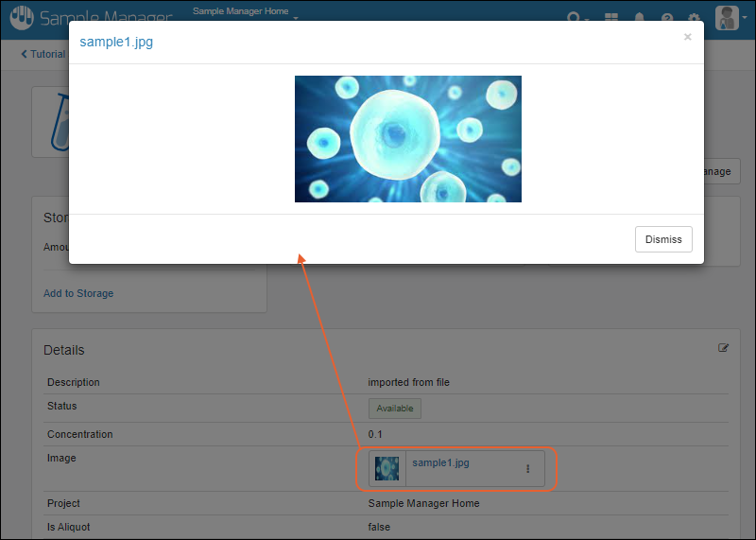Edit Details with the pencil icon
This screenshot has height=540, width=756.
pyautogui.click(x=724, y=348)
